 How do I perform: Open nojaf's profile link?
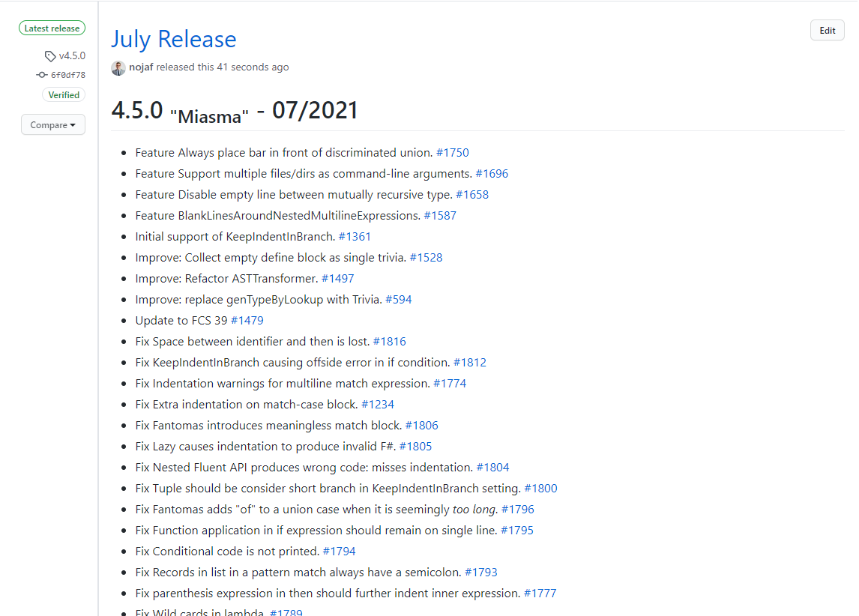coord(141,67)
